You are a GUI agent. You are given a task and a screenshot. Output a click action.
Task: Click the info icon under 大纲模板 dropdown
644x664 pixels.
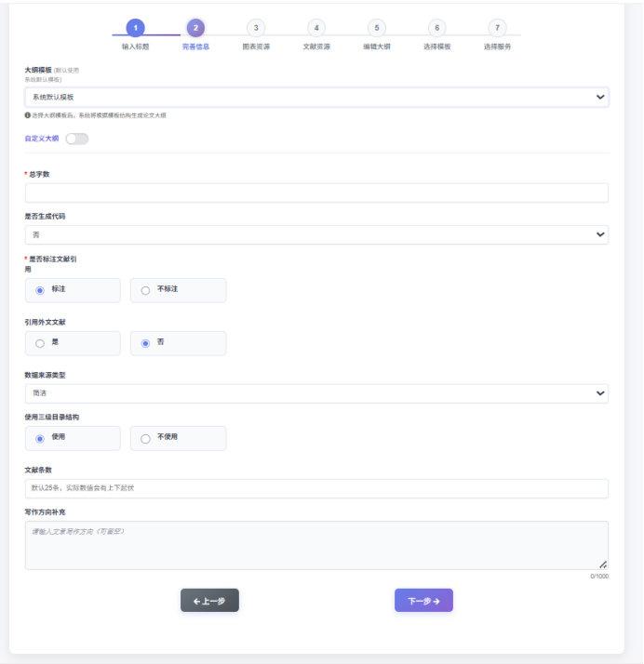click(x=28, y=115)
